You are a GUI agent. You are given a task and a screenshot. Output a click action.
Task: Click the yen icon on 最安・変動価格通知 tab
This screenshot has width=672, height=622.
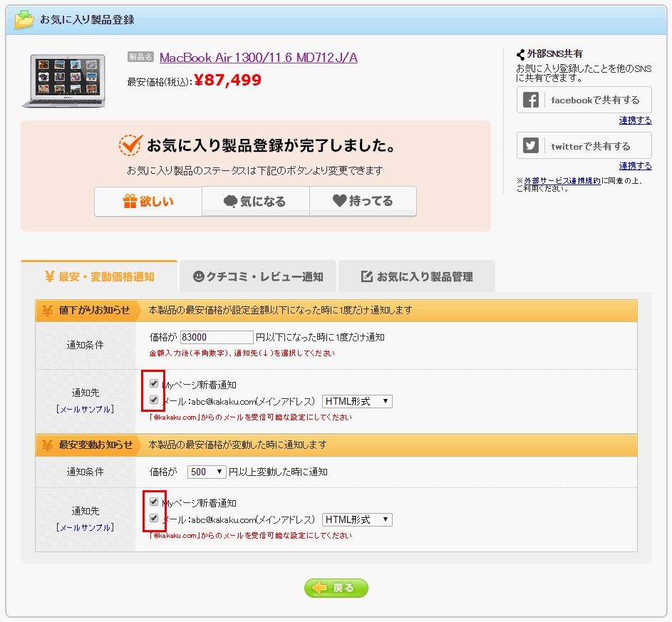tap(50, 276)
